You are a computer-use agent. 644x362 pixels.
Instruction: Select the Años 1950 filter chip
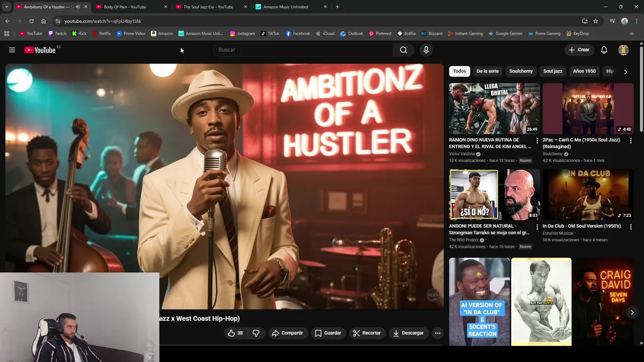pos(584,71)
